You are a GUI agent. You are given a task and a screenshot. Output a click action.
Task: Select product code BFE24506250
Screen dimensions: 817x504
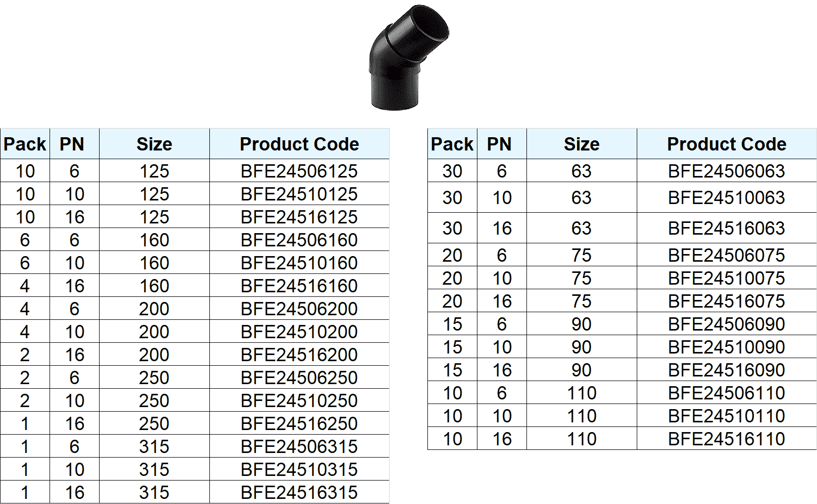point(299,377)
